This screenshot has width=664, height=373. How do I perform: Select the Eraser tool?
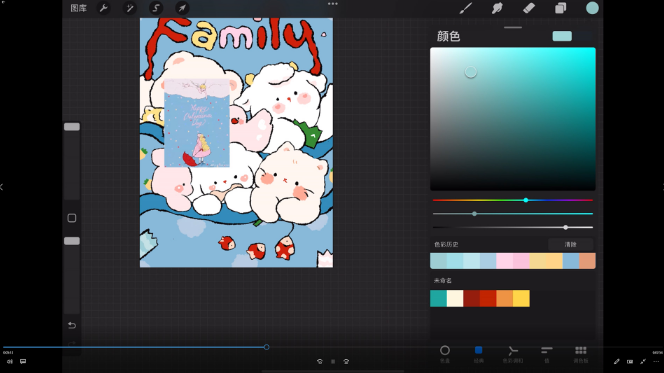point(529,8)
